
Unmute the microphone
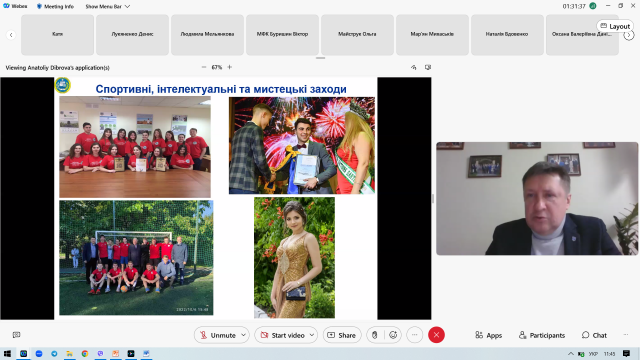pyautogui.click(x=218, y=335)
